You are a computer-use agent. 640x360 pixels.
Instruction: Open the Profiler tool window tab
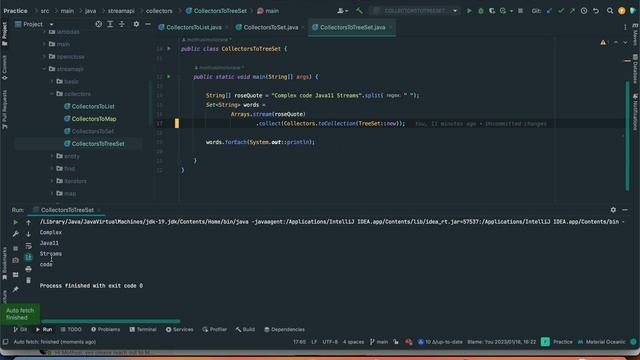(215, 329)
